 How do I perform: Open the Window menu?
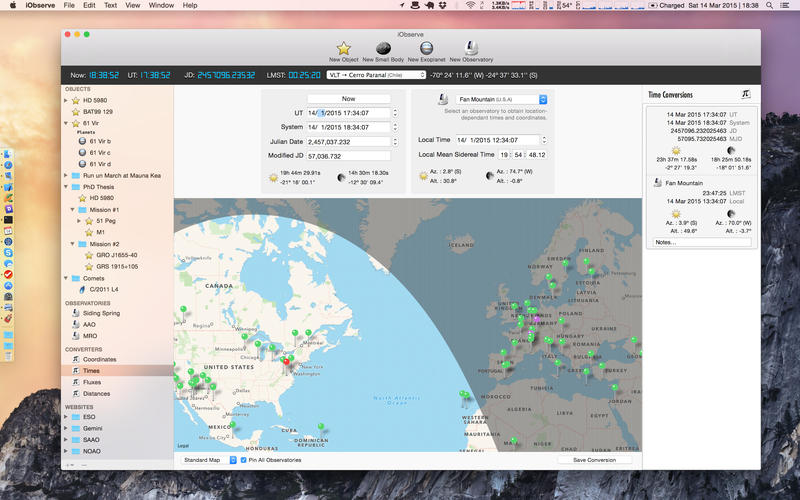[161, 5]
